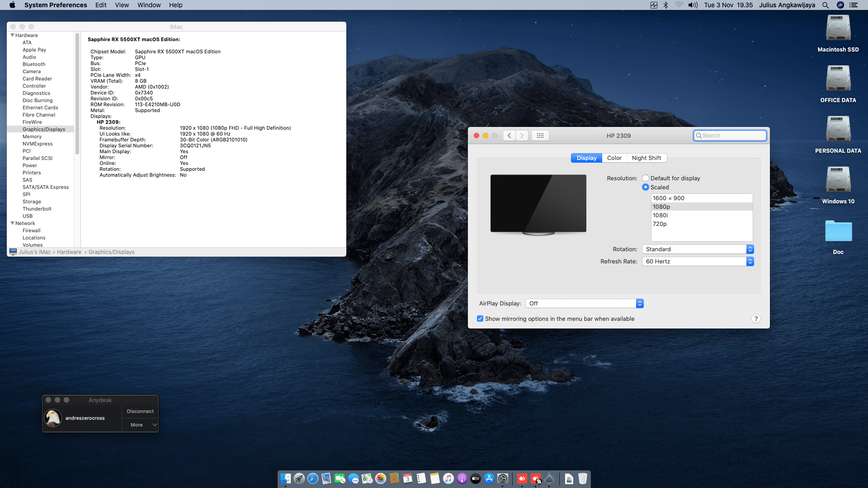Viewport: 868px width, 488px height.
Task: Open the Edit menu
Action: click(x=101, y=5)
